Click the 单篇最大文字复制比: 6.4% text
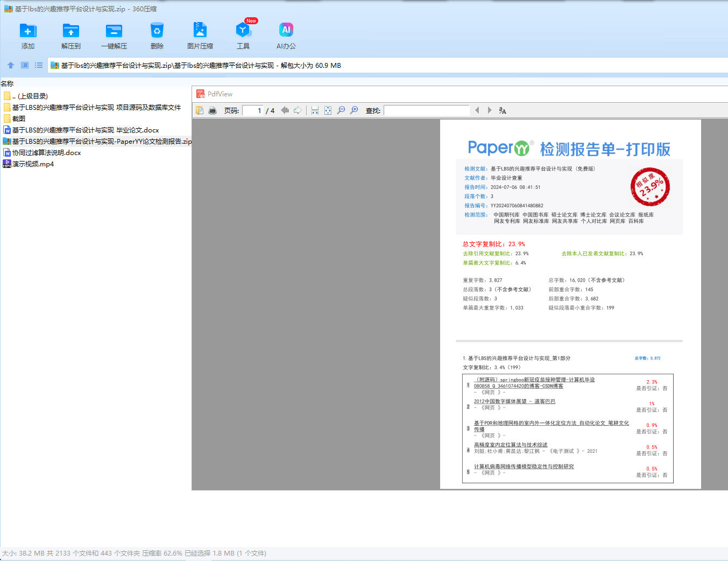The height and width of the screenshot is (561, 728). tap(494, 263)
